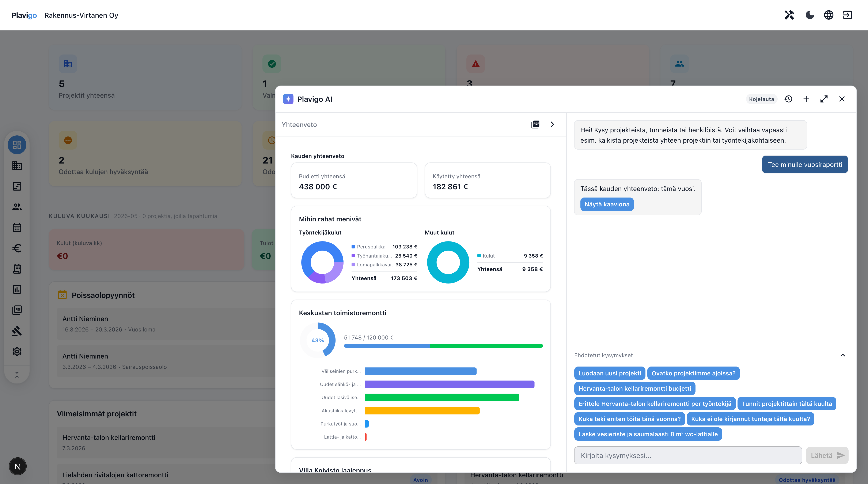
Task: Open the PDF documents icon in sidebar
Action: pos(17,310)
